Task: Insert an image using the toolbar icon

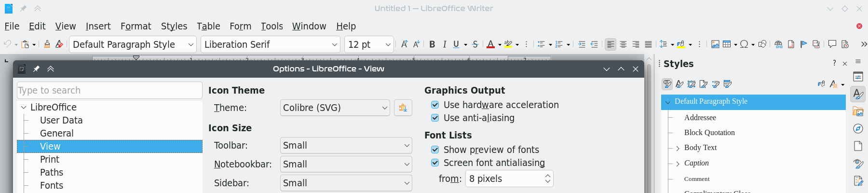Action: coord(715,44)
